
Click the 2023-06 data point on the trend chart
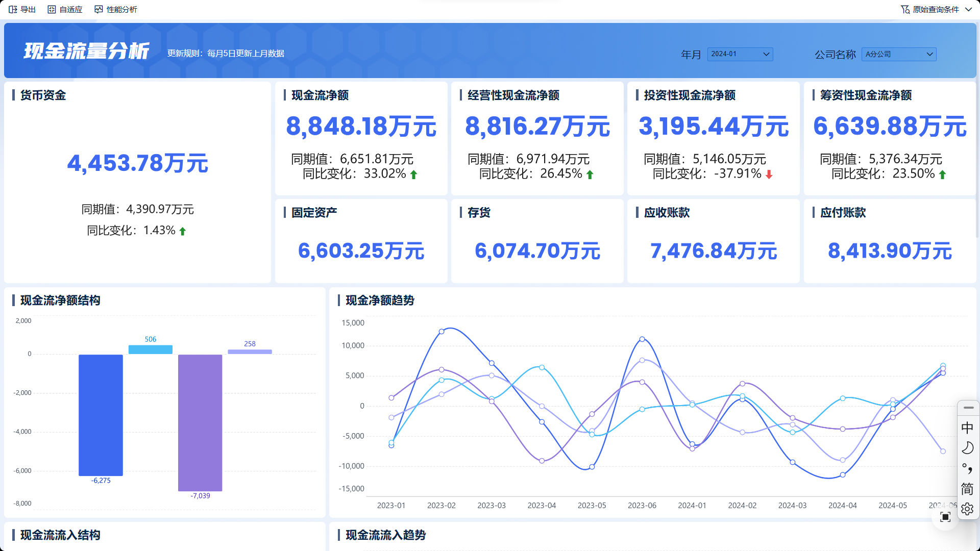click(x=642, y=338)
